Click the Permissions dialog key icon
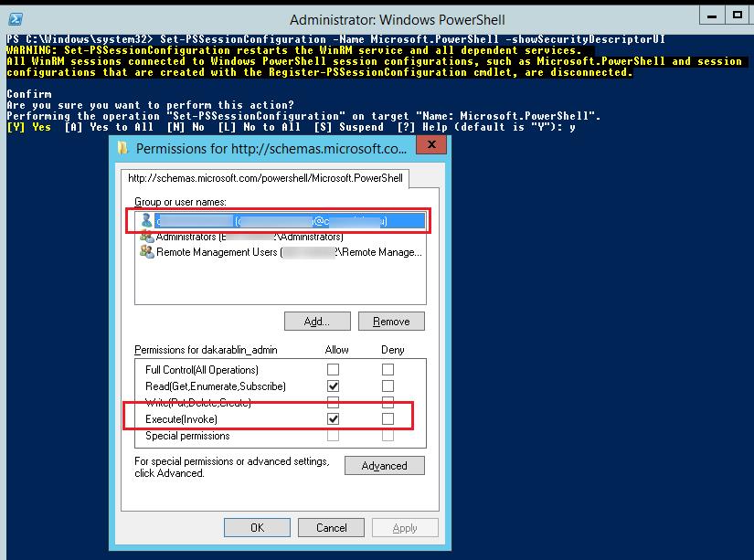 pyautogui.click(x=123, y=144)
